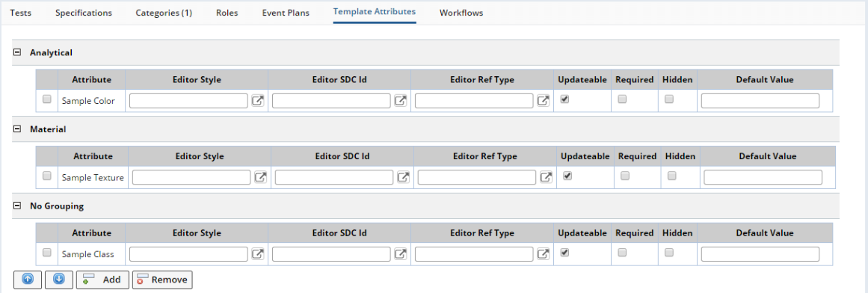
Task: Click the move down arrow button
Action: pyautogui.click(x=58, y=280)
